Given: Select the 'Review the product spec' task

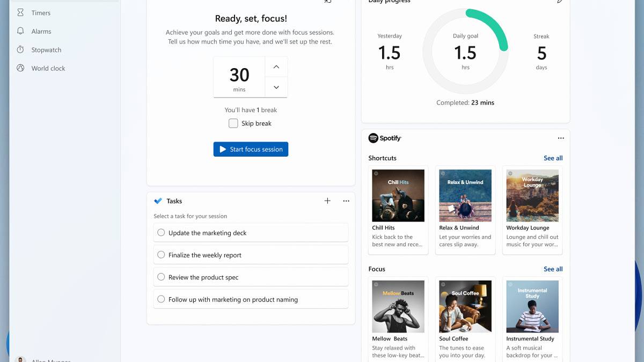Looking at the screenshot, I should tap(161, 277).
